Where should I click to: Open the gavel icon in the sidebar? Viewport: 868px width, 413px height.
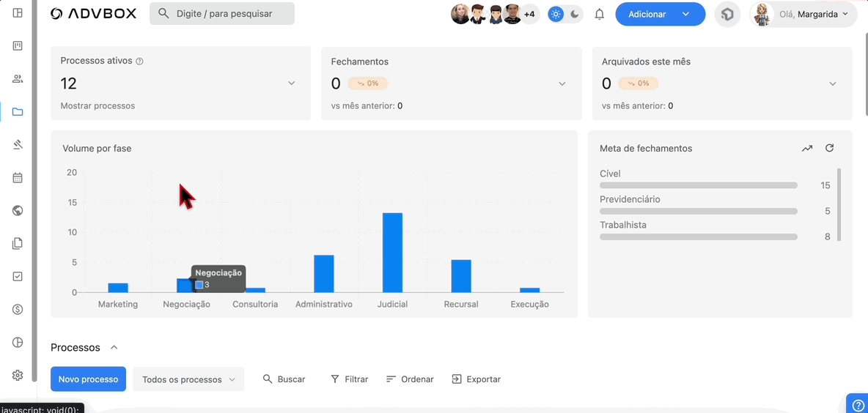coord(18,145)
